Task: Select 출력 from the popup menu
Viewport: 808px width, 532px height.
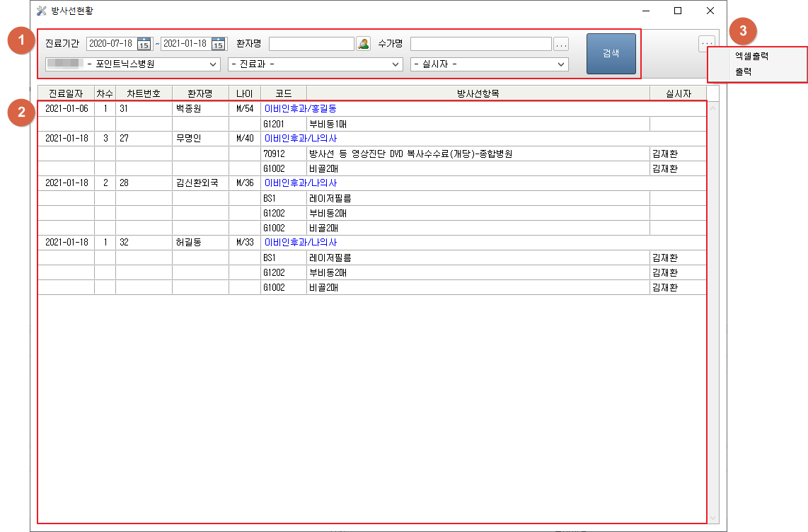Action: (743, 71)
